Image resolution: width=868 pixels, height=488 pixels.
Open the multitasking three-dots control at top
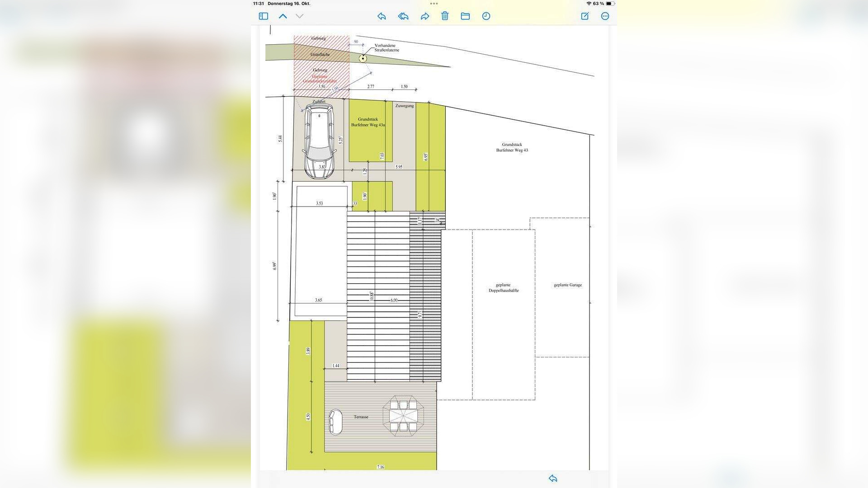pyautogui.click(x=434, y=4)
